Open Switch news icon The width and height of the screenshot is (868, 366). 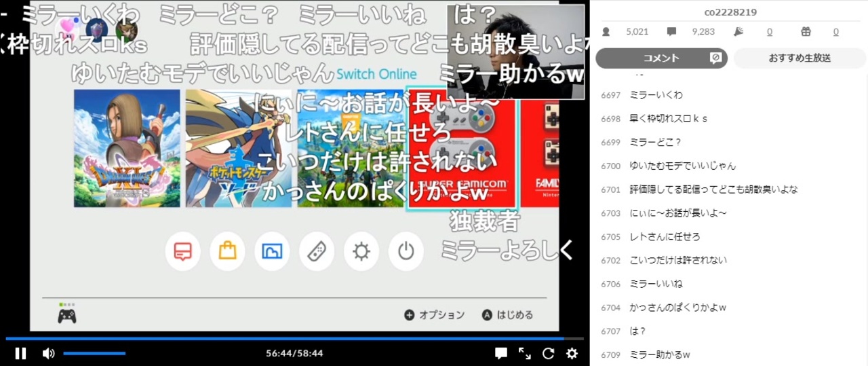[182, 251]
